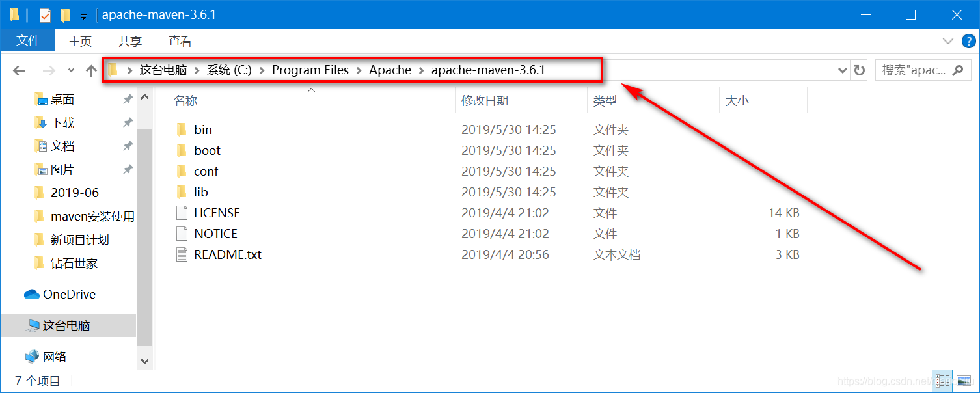Open Help via the question mark icon

point(968,41)
